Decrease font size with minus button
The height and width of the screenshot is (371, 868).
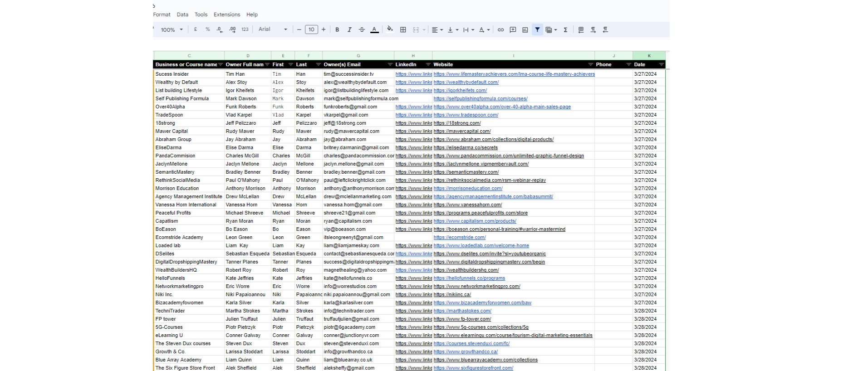coord(299,29)
